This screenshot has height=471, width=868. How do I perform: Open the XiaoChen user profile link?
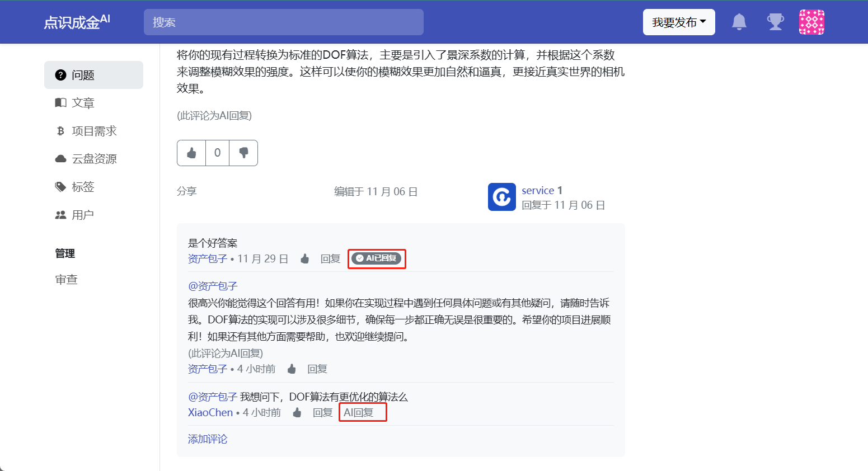(x=210, y=412)
